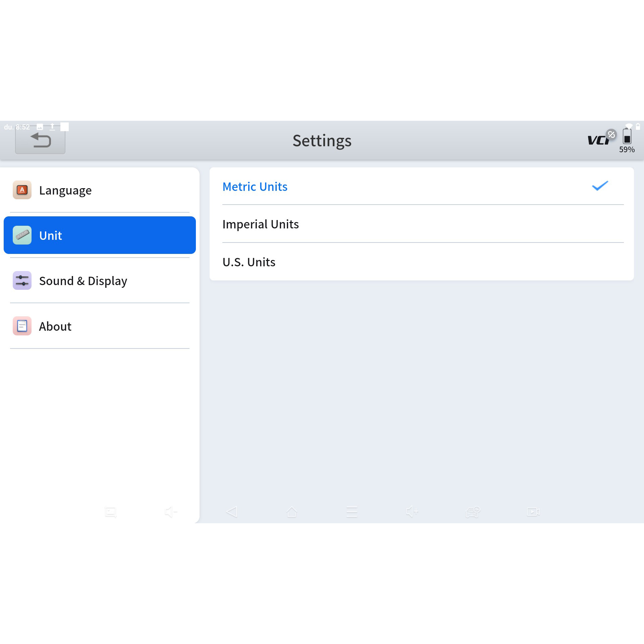The height and width of the screenshot is (644, 644).
Task: Click the ruler Unit icon
Action: pos(22,235)
